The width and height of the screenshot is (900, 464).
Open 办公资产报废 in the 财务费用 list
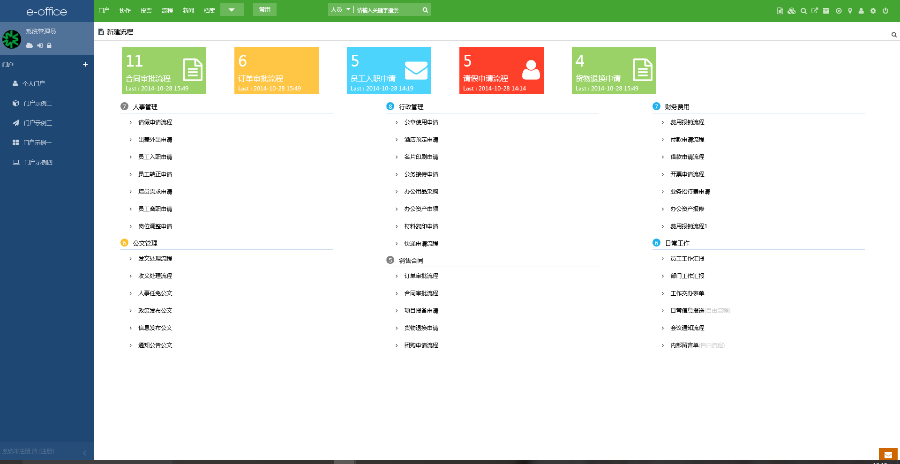[688, 208]
